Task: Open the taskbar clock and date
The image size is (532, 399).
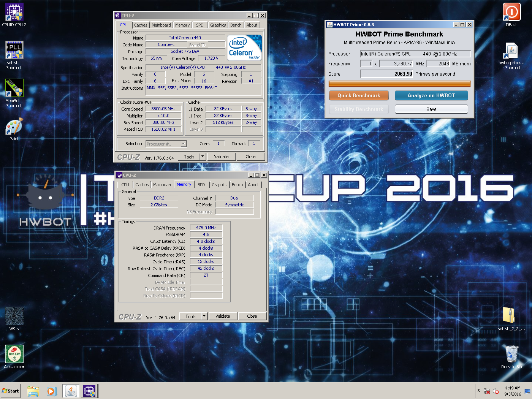Action: 513,391
